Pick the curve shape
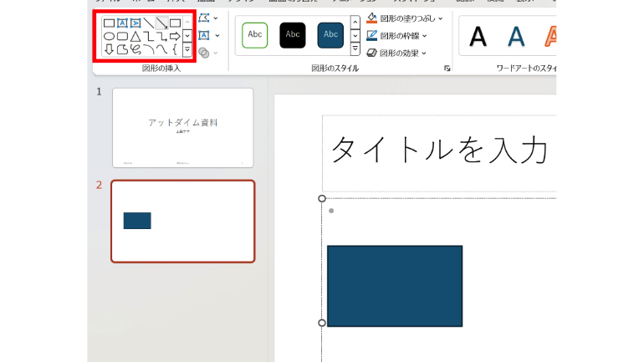 [x=161, y=49]
